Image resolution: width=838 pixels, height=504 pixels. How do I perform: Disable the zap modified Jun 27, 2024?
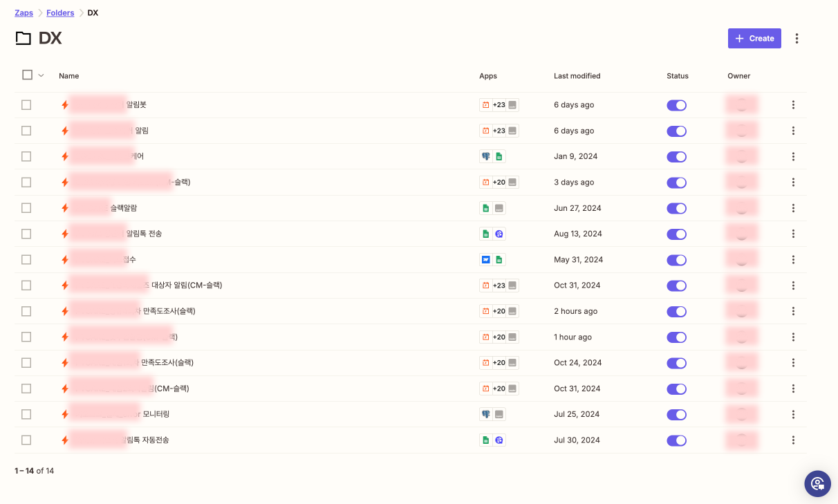click(676, 208)
